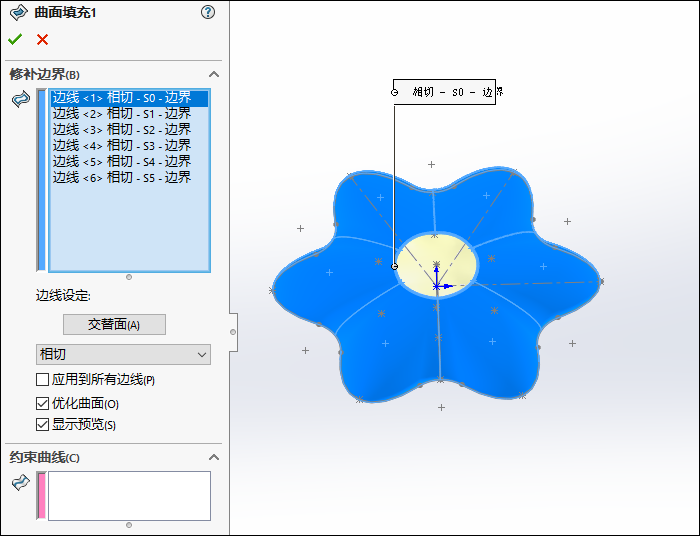Select 边线<5> 相切 - S4 - 边界 entry

[129, 162]
